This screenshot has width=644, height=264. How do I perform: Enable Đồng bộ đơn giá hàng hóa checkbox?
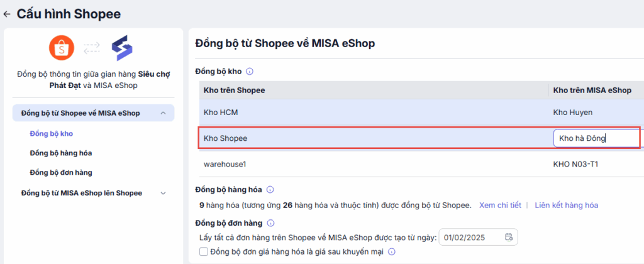(x=203, y=252)
